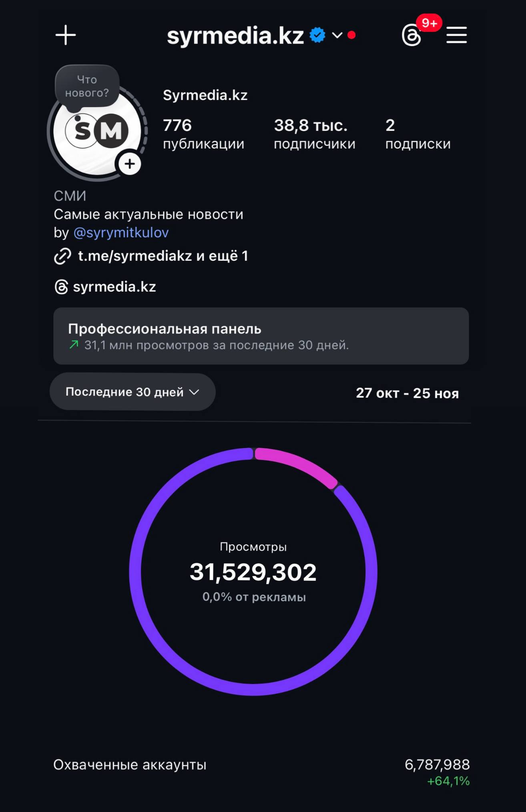
Task: Expand the account switcher chevron
Action: (337, 35)
